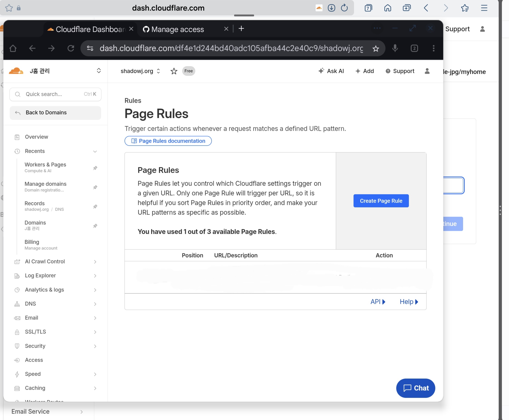Reload the Cloudflare dashboard page

click(x=71, y=48)
